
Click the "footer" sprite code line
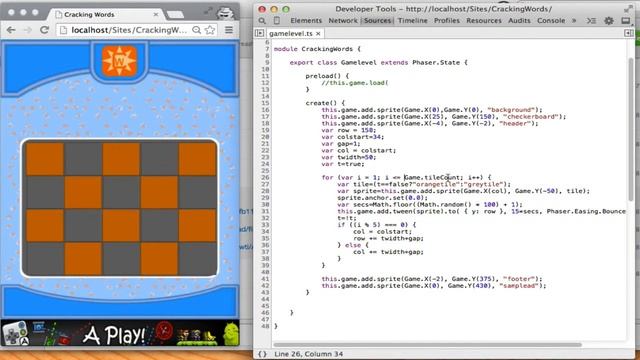432,279
